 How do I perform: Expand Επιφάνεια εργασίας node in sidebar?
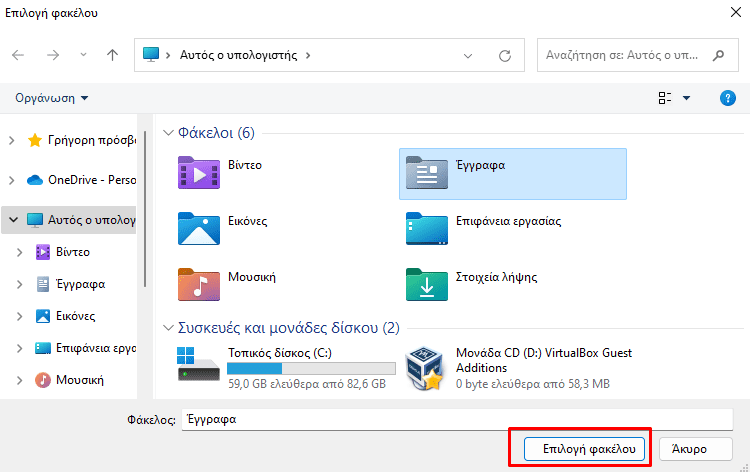[20, 348]
